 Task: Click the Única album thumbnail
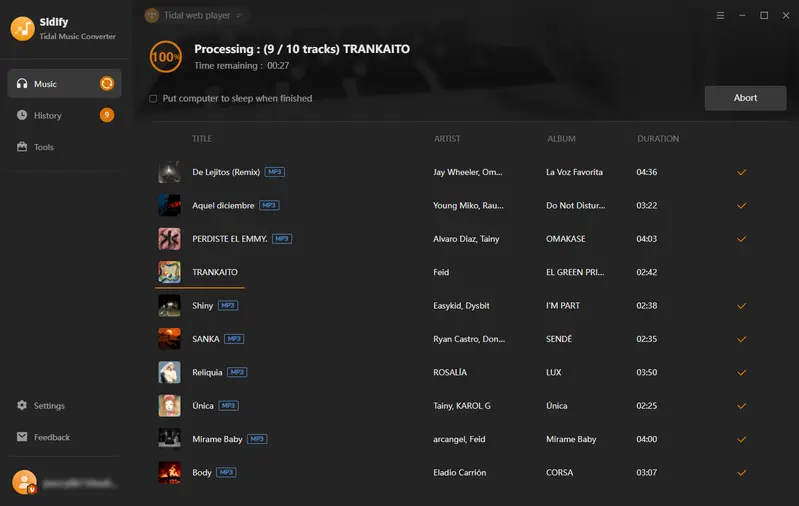point(169,406)
